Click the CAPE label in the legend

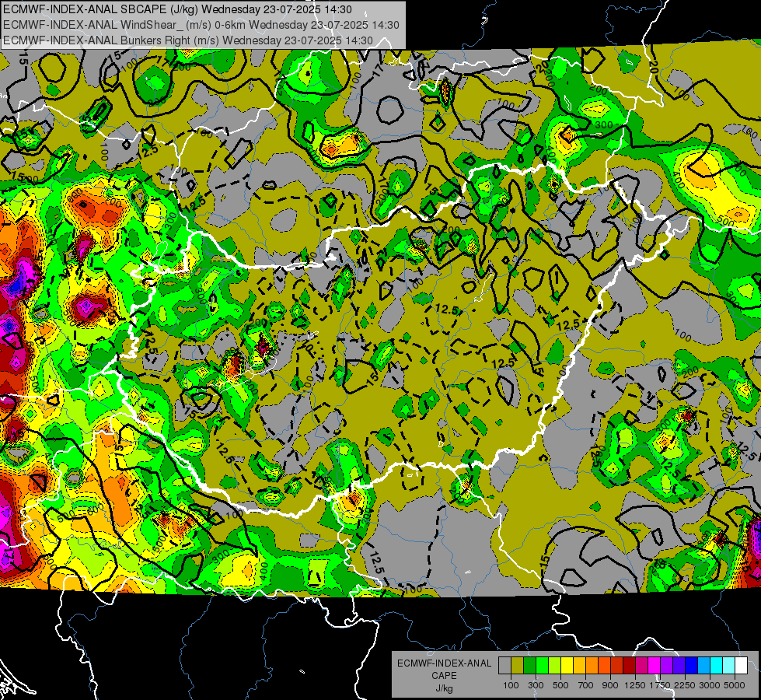(x=444, y=676)
